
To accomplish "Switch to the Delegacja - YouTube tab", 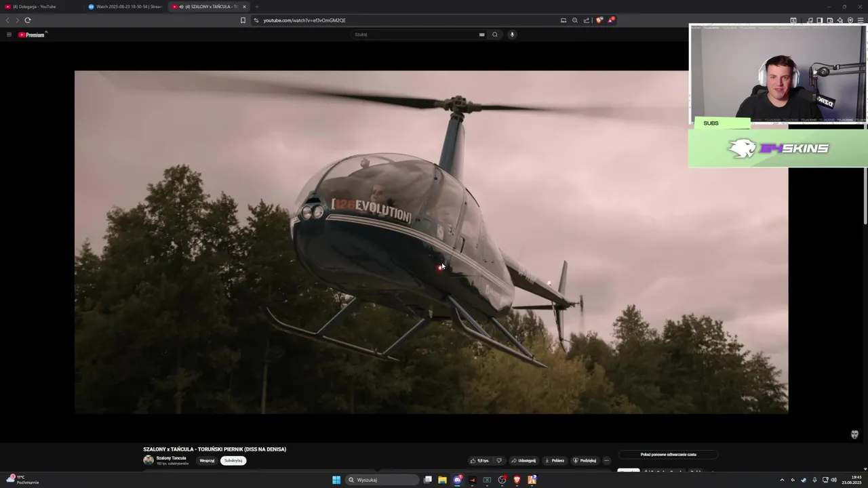I will point(41,7).
